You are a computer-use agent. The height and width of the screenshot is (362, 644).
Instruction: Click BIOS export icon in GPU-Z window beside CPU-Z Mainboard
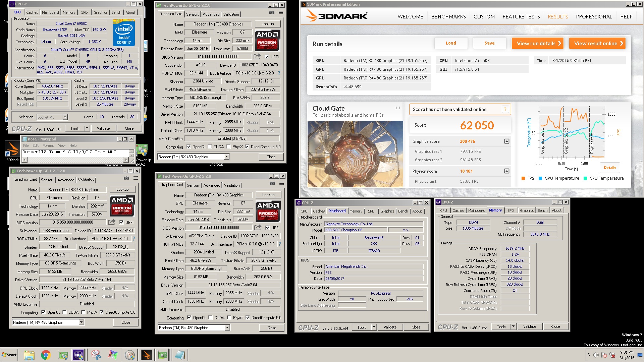pyautogui.click(x=258, y=228)
